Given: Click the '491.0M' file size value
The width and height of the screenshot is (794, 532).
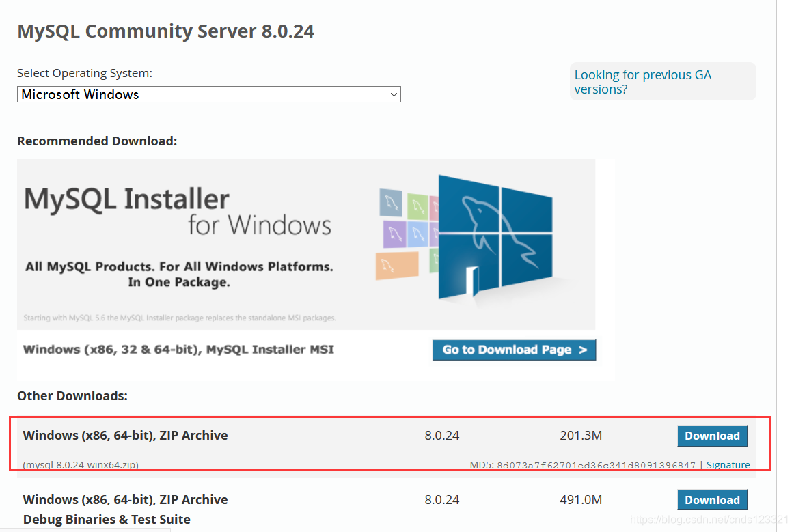Looking at the screenshot, I should [x=581, y=500].
